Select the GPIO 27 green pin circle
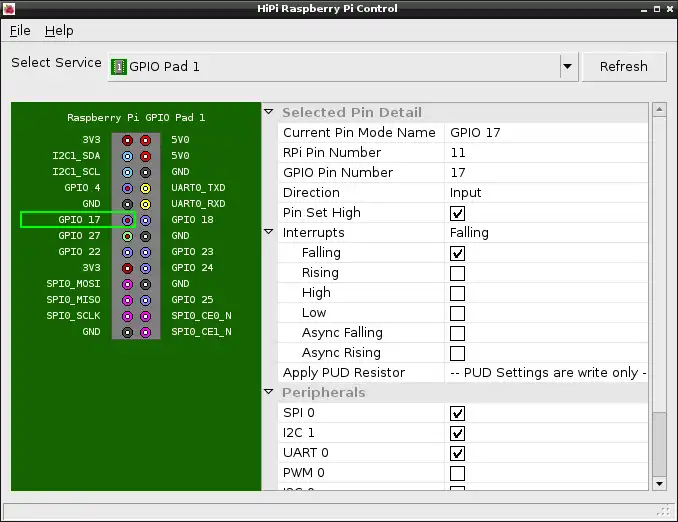The height and width of the screenshot is (522, 678). [x=127, y=236]
